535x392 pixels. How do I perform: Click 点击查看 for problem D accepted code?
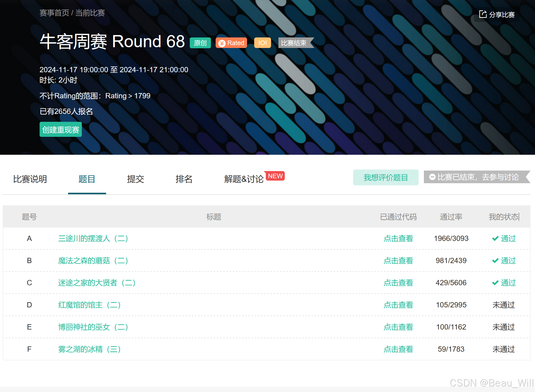click(x=399, y=305)
